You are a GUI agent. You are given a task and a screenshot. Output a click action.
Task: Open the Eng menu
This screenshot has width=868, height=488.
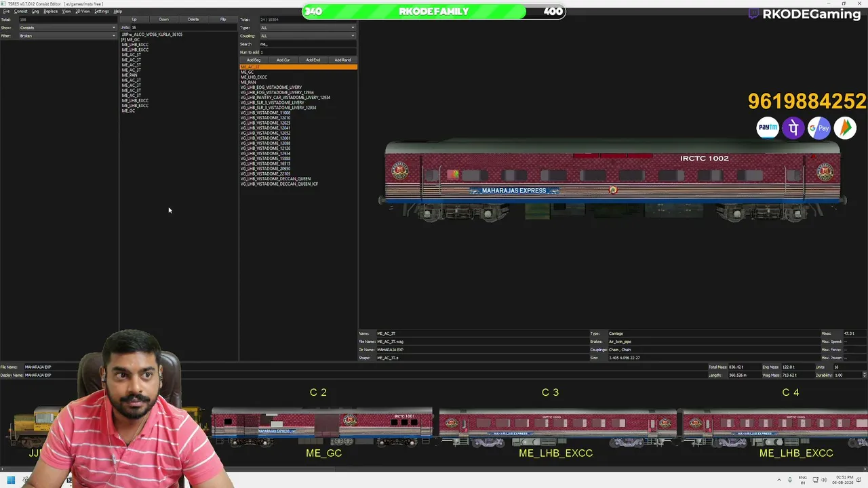point(35,12)
